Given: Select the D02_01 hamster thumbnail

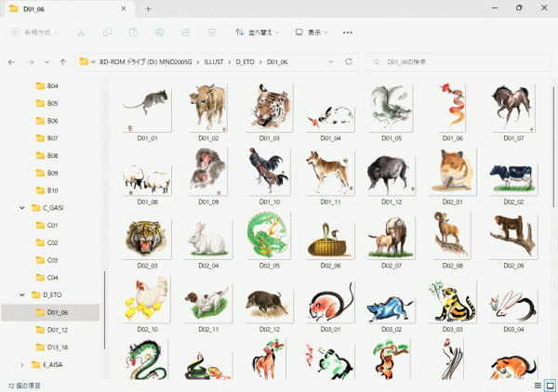Looking at the screenshot, I should pos(452,172).
